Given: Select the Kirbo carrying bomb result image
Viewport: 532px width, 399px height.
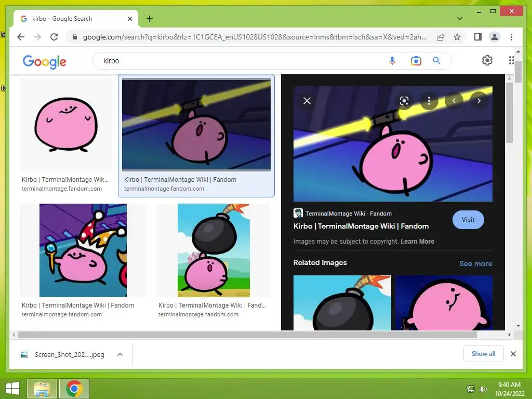Looking at the screenshot, I should point(214,250).
